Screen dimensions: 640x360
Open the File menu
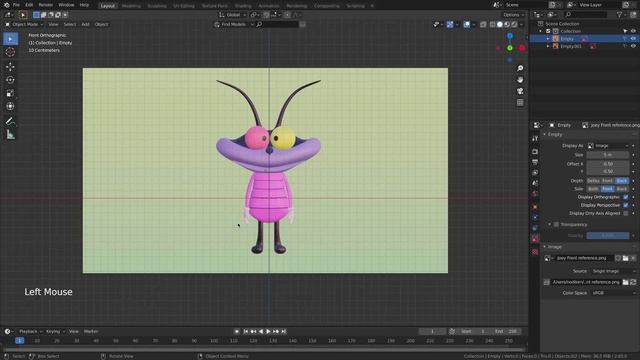point(16,5)
